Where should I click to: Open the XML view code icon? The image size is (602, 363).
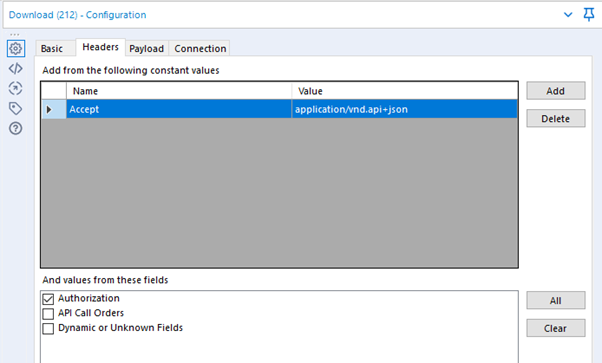pos(16,69)
